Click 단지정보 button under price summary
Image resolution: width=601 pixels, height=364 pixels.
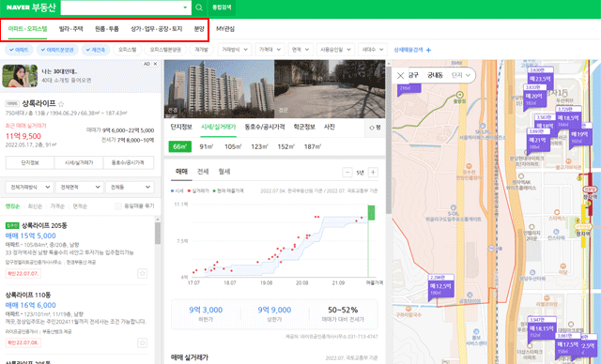pos(30,162)
